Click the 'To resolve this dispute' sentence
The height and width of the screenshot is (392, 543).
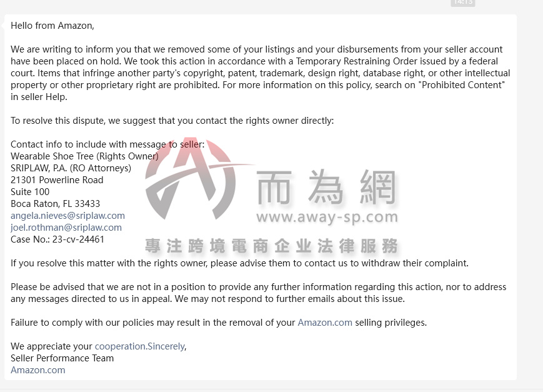coord(172,121)
